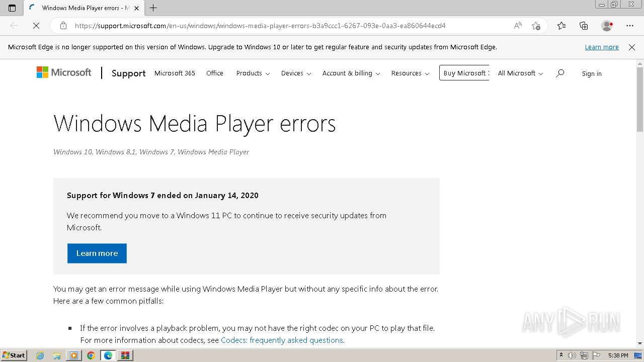
Task: Click the Windows Media Player errors tab title
Action: point(86,8)
